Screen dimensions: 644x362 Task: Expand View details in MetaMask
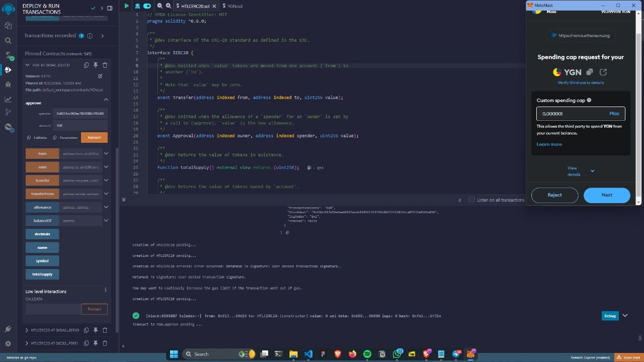(581, 171)
